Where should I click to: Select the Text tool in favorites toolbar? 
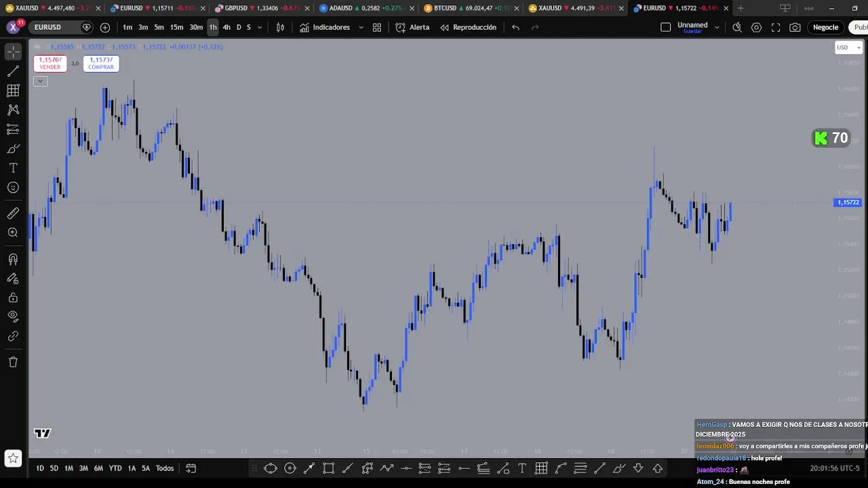522,468
